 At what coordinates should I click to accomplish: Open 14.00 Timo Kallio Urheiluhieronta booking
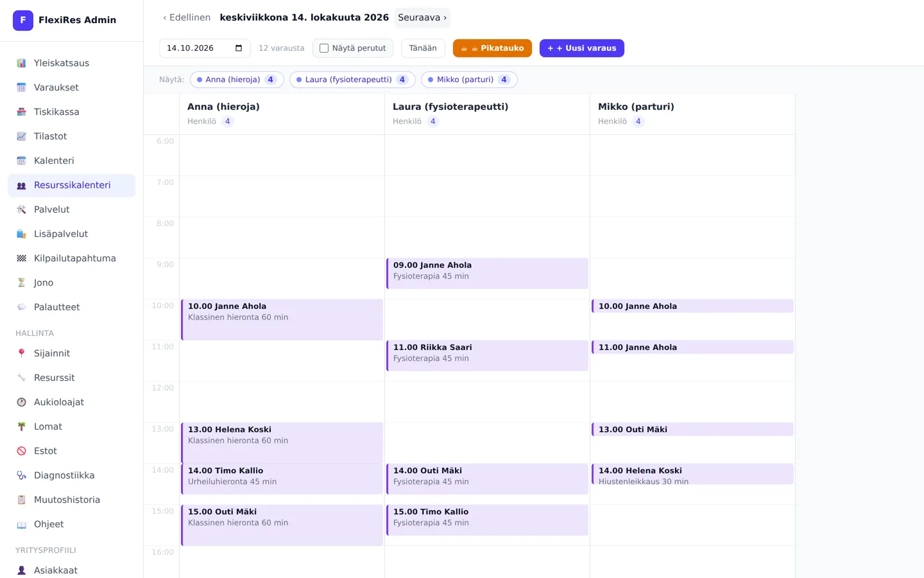tap(282, 479)
